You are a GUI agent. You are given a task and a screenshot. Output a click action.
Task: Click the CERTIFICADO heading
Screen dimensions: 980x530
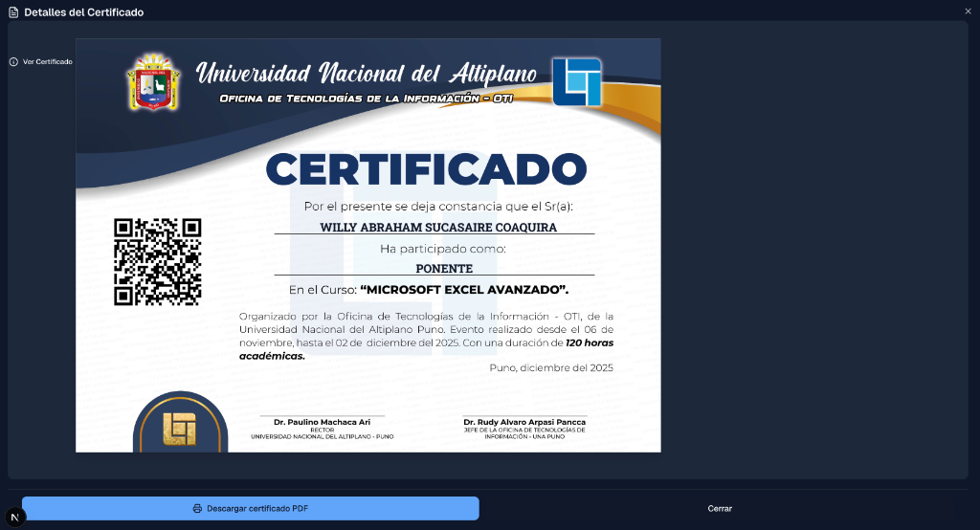click(426, 169)
